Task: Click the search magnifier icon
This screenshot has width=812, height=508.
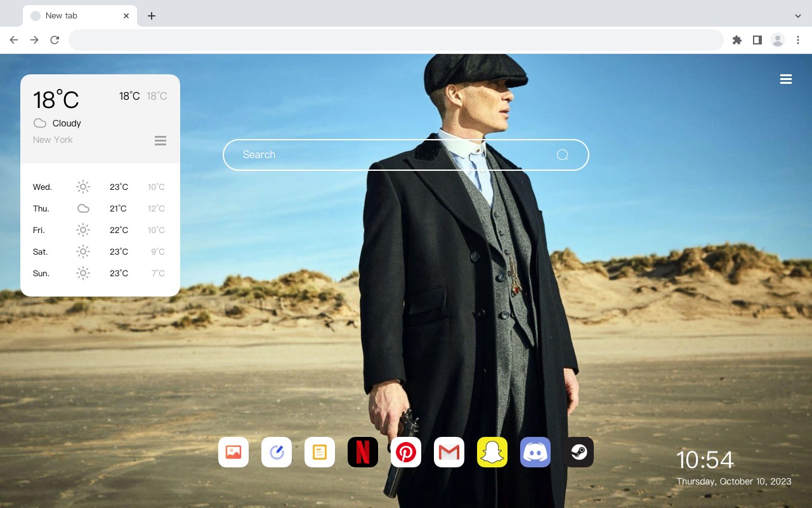Action: tap(562, 155)
